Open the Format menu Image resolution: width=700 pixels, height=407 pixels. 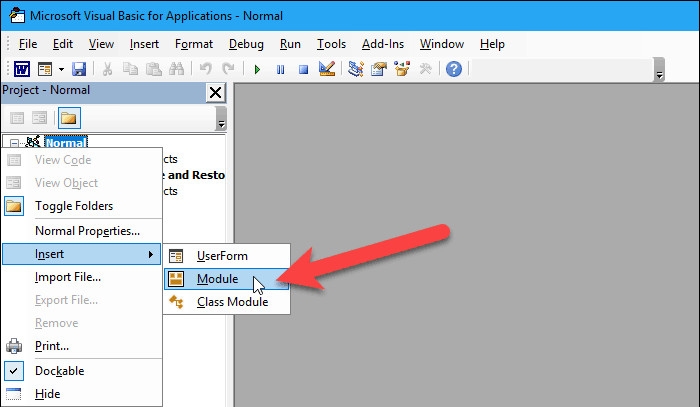(194, 44)
